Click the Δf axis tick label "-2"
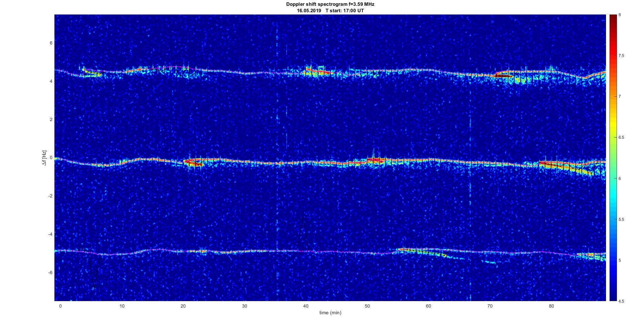Screen dimensions: 644x323 pyautogui.click(x=50, y=196)
